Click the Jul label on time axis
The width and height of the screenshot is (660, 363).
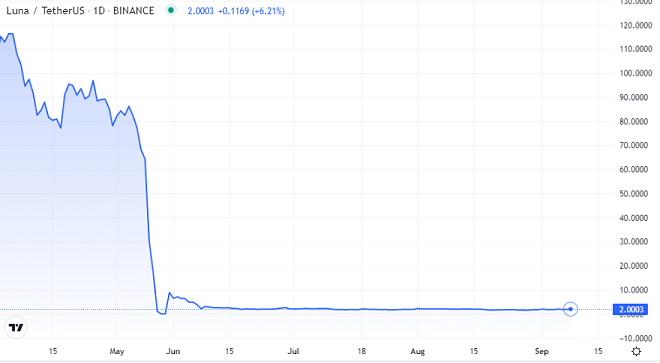293,351
